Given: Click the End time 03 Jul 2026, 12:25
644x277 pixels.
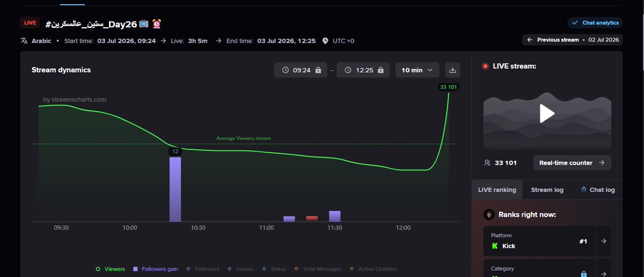Looking at the screenshot, I should tap(271, 41).
